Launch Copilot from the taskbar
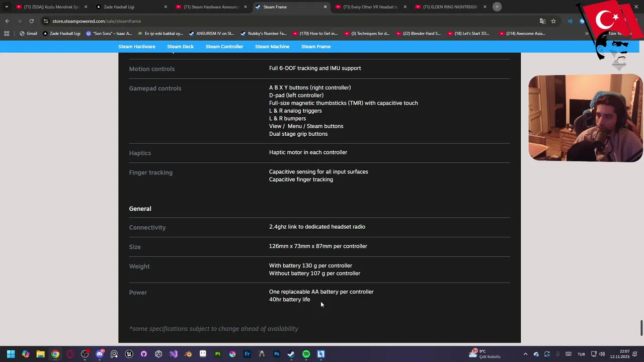 coord(26,354)
